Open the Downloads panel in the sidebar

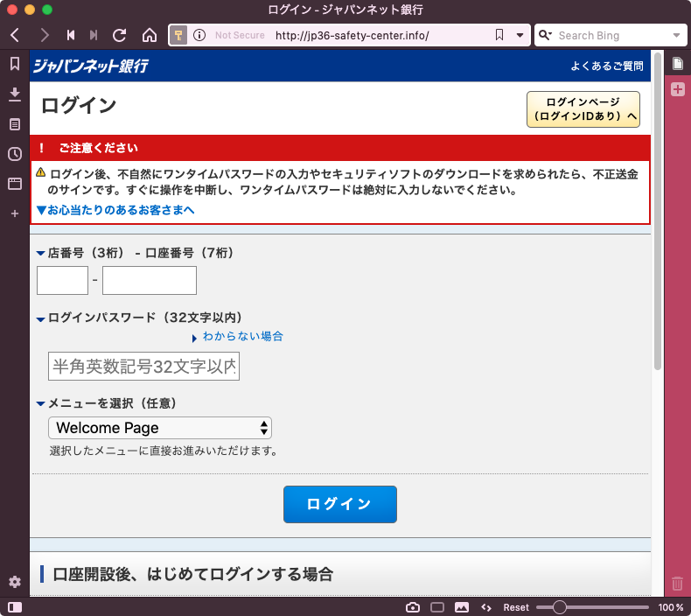[15, 94]
